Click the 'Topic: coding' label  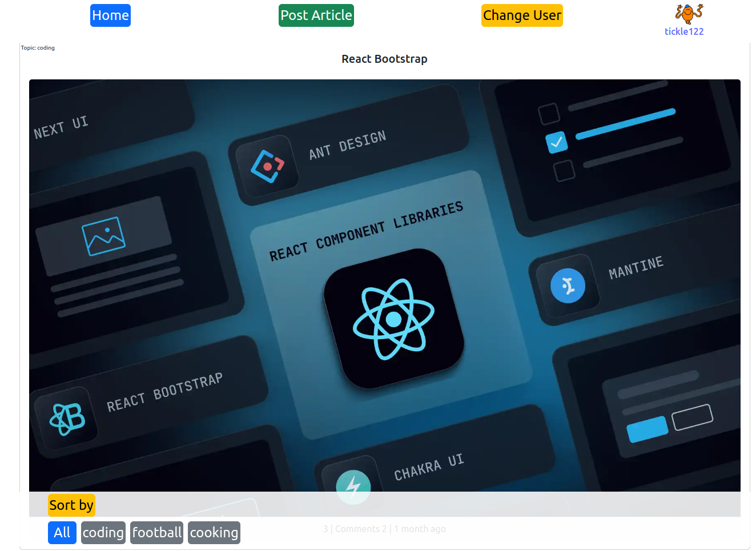[38, 48]
